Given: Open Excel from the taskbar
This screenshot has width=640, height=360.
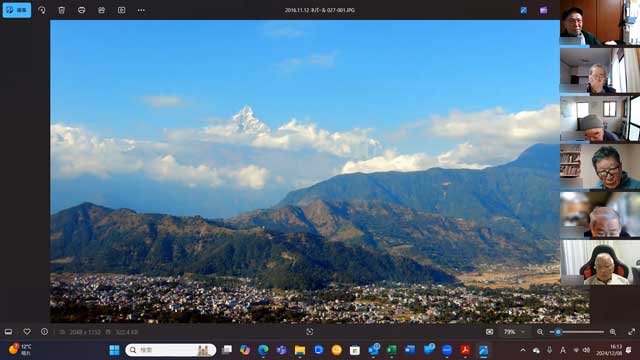Looking at the screenshot, I should pyautogui.click(x=392, y=350).
